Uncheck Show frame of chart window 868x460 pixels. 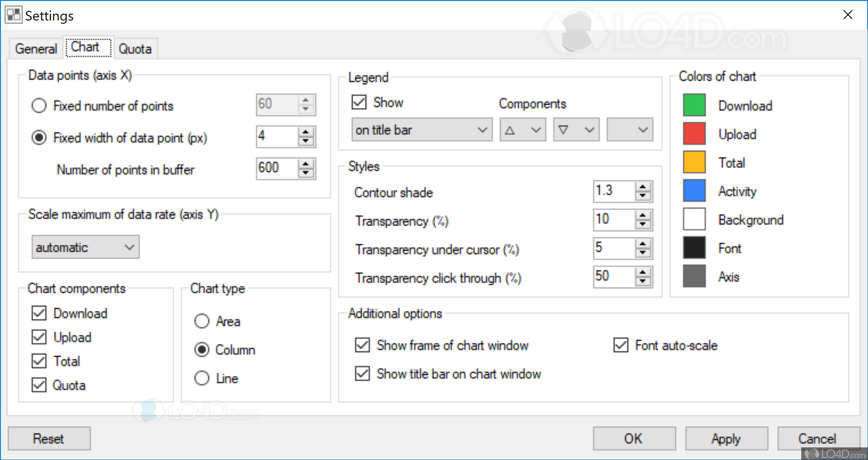tap(362, 345)
